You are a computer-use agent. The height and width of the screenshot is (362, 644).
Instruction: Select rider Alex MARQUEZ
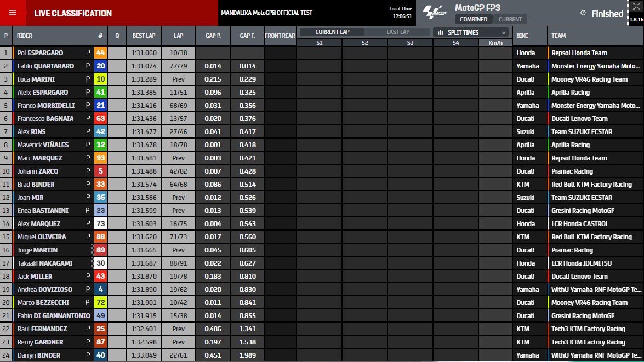tap(38, 223)
